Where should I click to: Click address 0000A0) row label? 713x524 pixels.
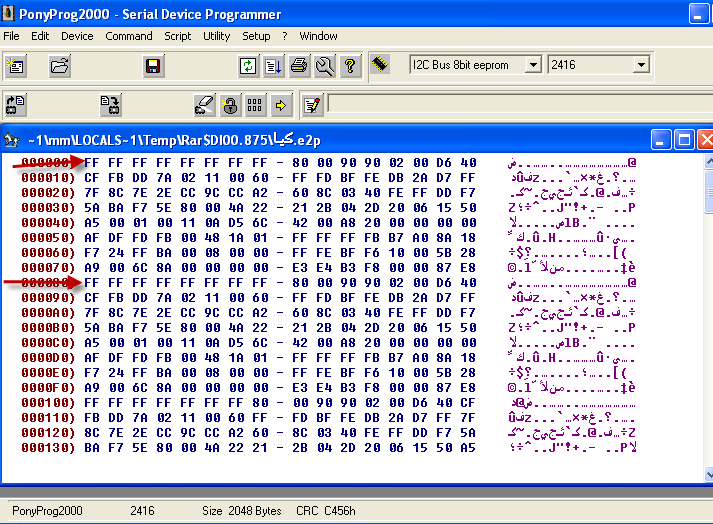(48, 312)
